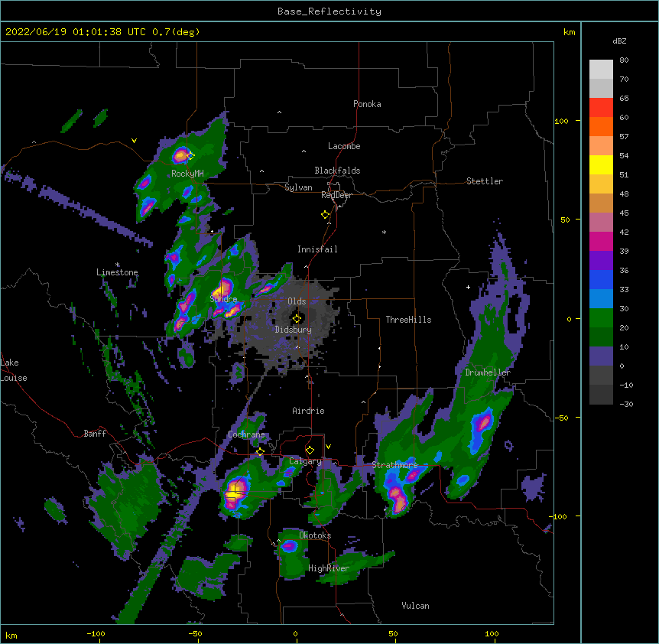Screen dimensions: 659x644
Task: Click the yellow diamond marker beside RockyMH
Action: [x=191, y=155]
